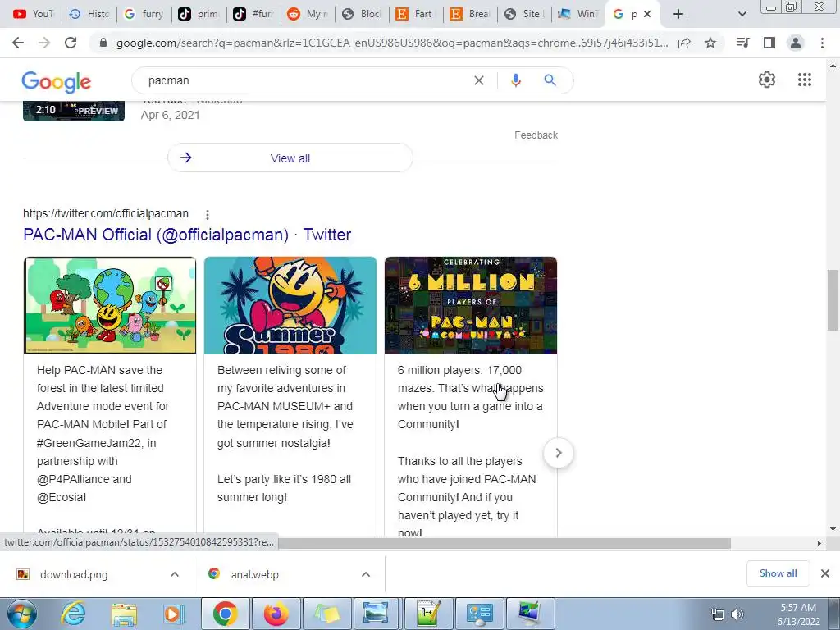Close the downloads bar
The width and height of the screenshot is (840, 630).
click(825, 573)
